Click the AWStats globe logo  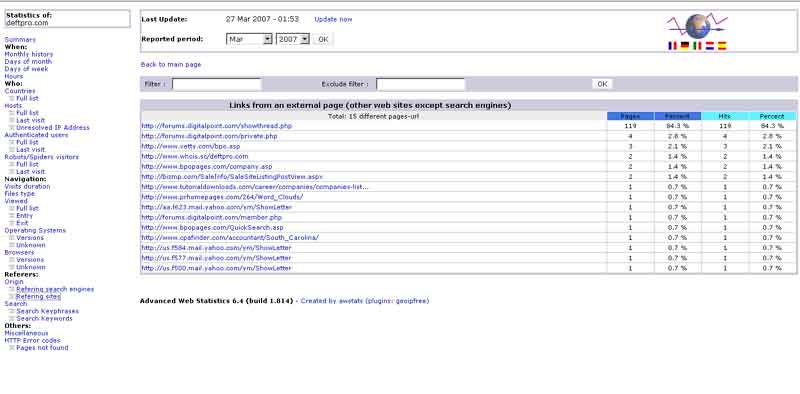(x=697, y=27)
